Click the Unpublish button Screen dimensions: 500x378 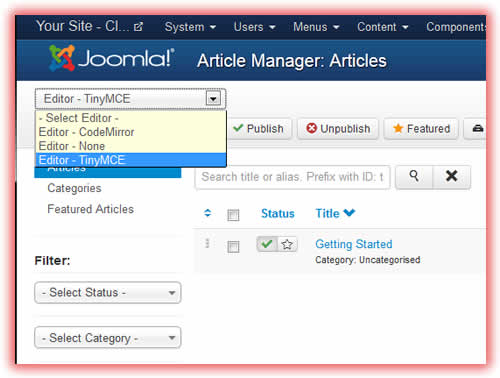pos(338,129)
